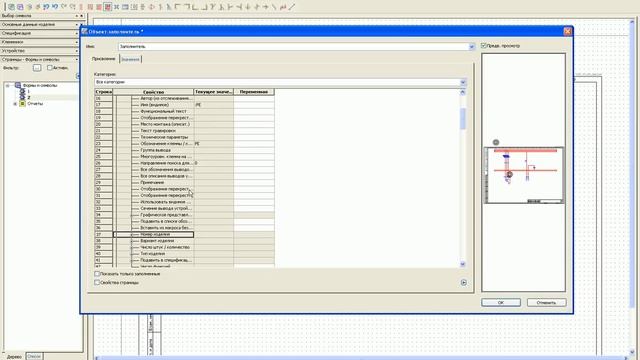640x360 pixels.
Task: Collapse 'Страницы - Формы и символы' panel arrow
Action: point(77,60)
